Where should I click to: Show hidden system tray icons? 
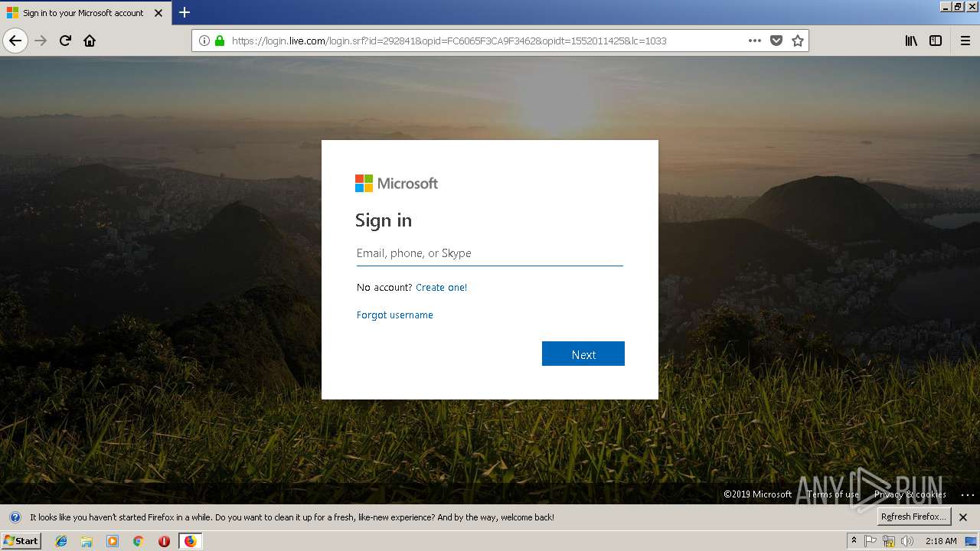pyautogui.click(x=854, y=541)
